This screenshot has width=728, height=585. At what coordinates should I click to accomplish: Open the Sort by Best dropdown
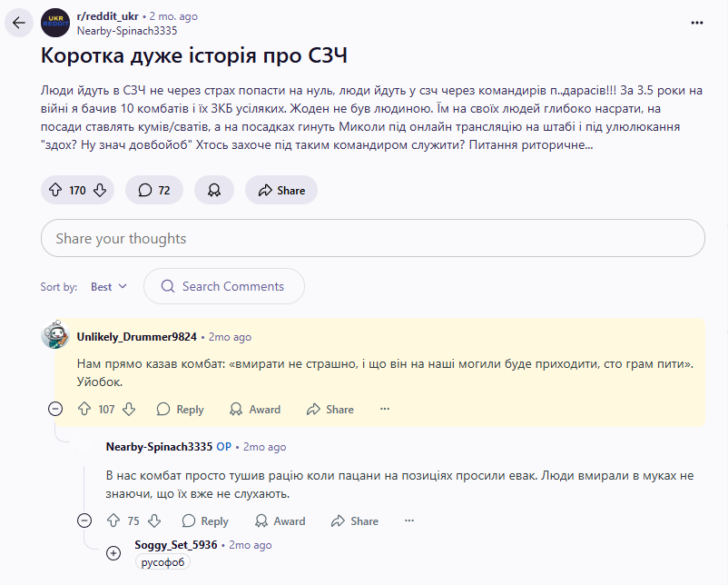109,286
